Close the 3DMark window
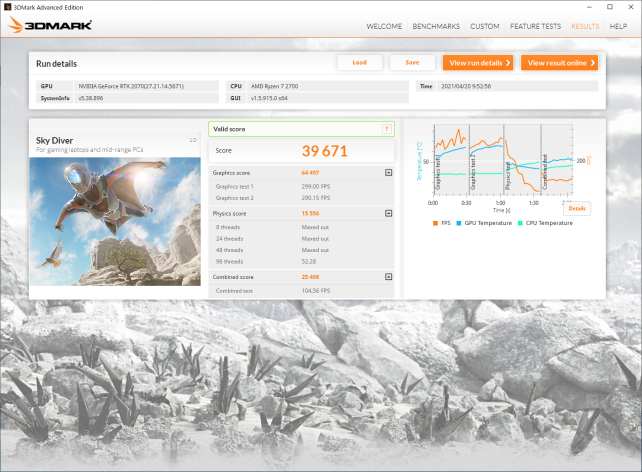Screen dimensions: 642x472 (631, 7)
